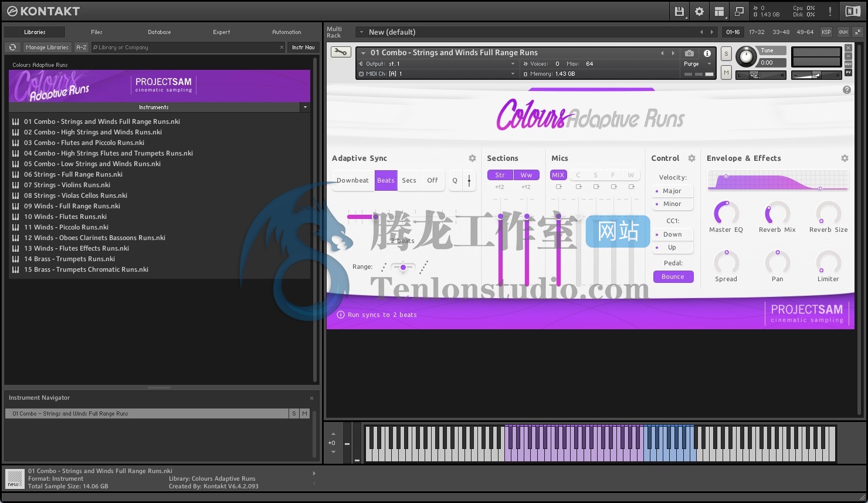Click the sync line marker button next to Q
Viewport: 868px width, 503px height.
469,181
